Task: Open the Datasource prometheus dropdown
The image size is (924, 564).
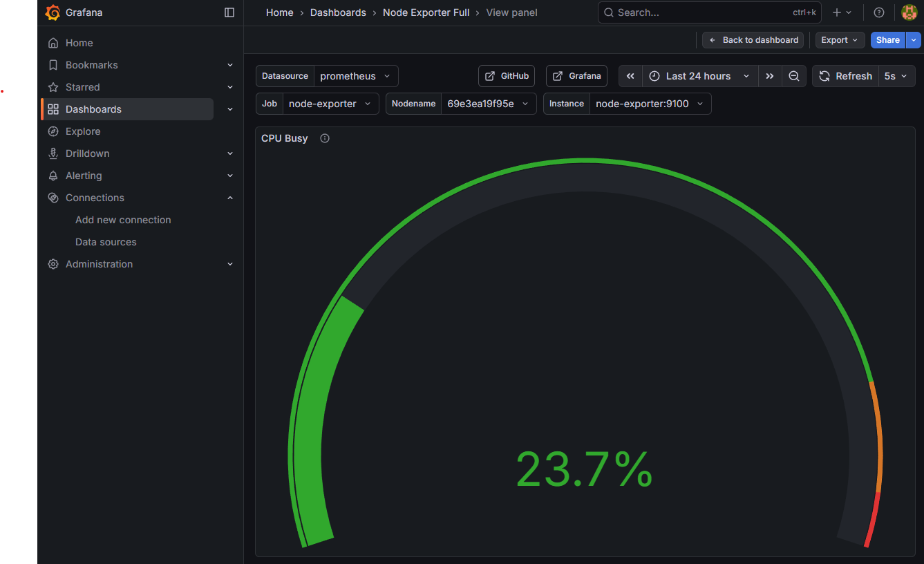Action: (356, 76)
